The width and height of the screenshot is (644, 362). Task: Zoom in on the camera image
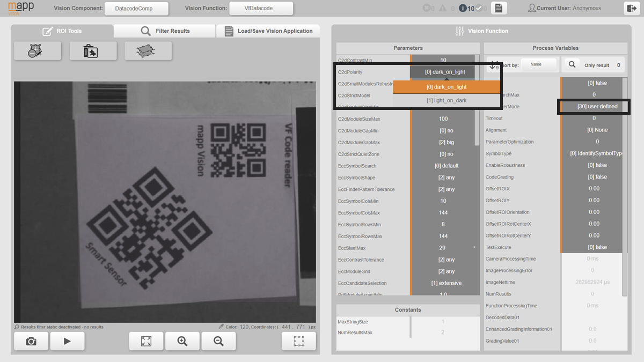(x=182, y=341)
